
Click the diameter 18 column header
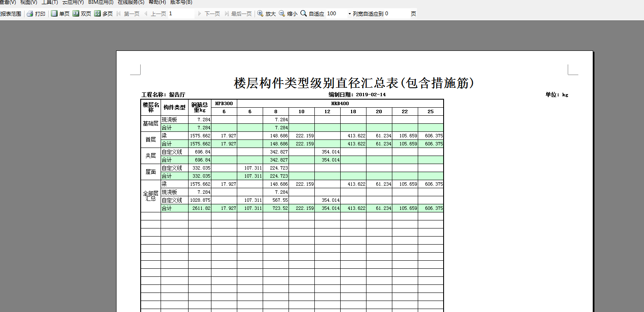353,111
